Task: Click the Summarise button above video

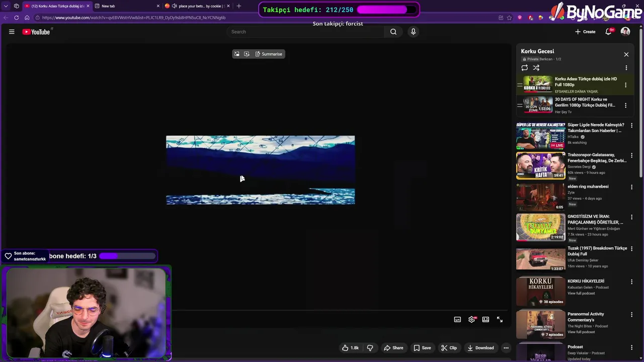Action: [x=269, y=54]
